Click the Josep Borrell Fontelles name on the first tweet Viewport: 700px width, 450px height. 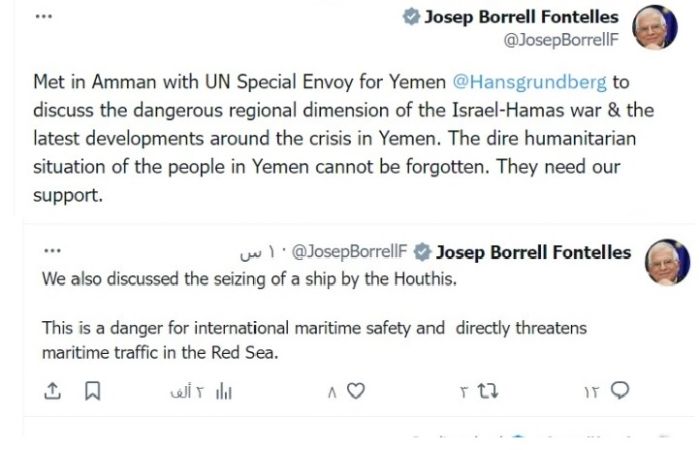(522, 17)
